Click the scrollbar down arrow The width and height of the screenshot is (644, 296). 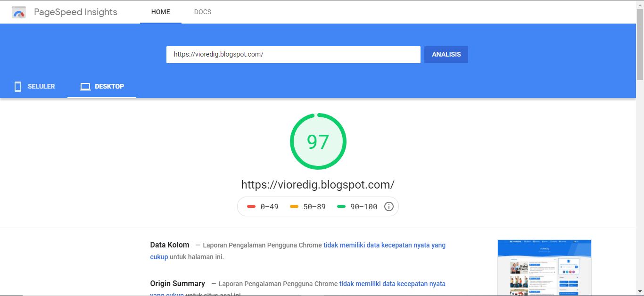point(640,292)
